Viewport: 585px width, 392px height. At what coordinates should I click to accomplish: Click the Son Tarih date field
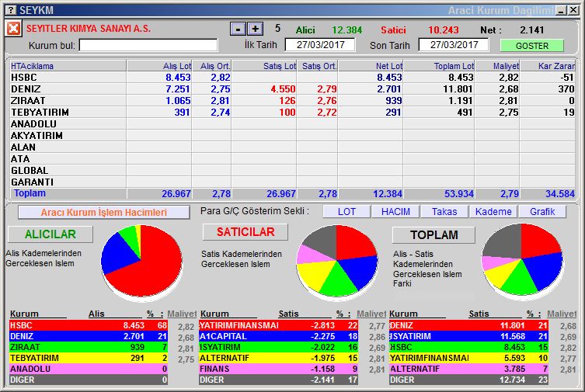[x=454, y=45]
